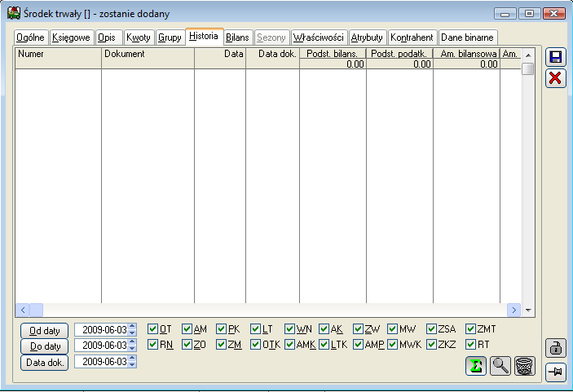Toggle the LTK checkbox

point(324,345)
